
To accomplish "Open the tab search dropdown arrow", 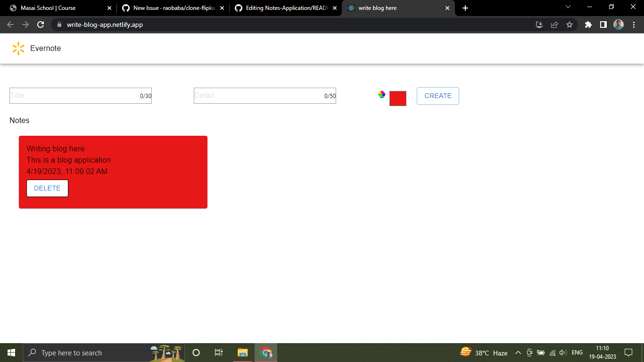I will coord(568,7).
